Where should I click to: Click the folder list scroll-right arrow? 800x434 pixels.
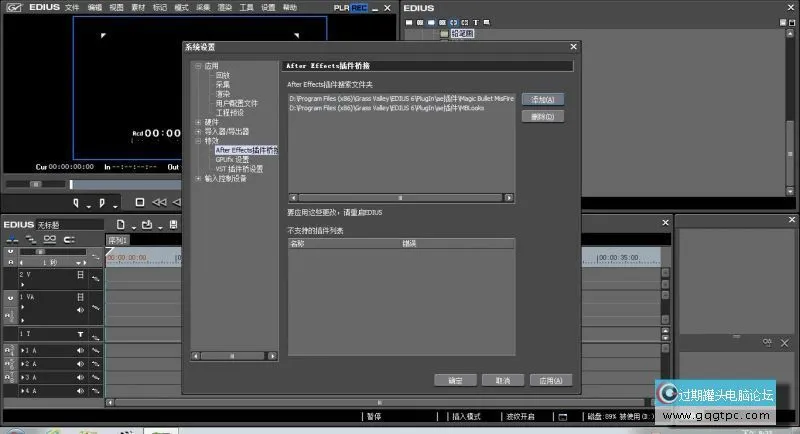tap(509, 198)
